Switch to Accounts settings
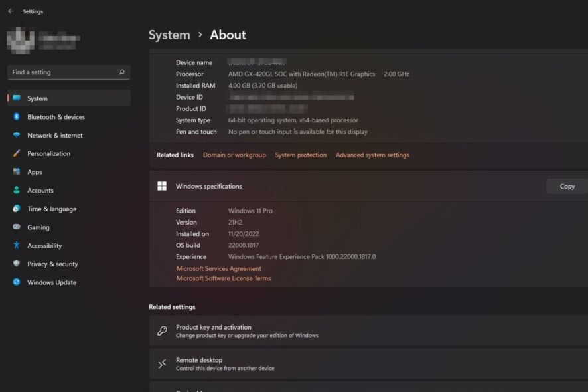Image resolution: width=588 pixels, height=392 pixels. click(x=68, y=191)
